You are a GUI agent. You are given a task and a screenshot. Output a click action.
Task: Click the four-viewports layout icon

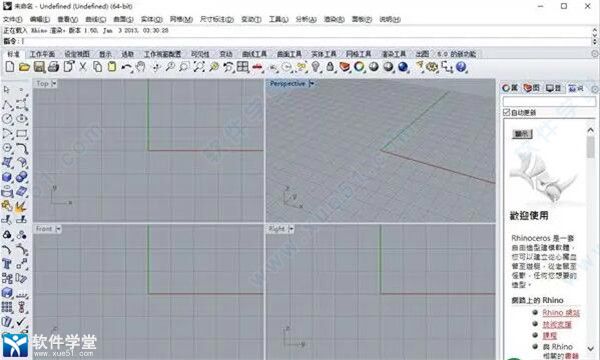pos(243,67)
